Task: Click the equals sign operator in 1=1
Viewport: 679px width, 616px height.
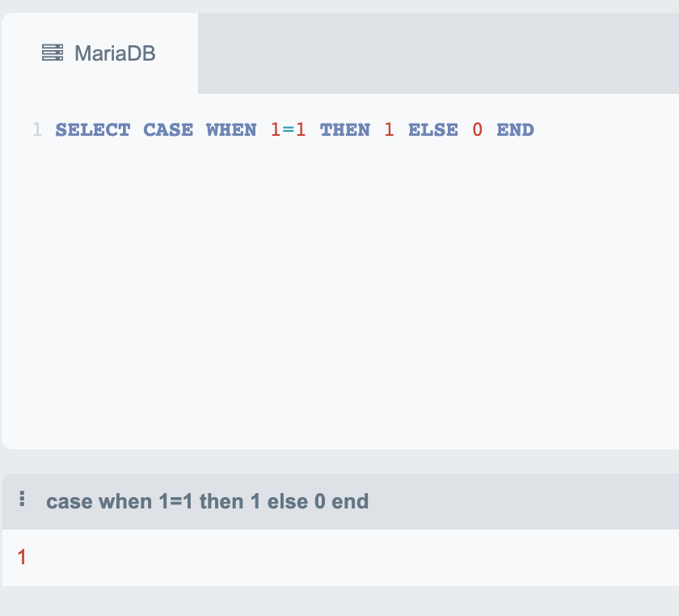Action: click(x=288, y=129)
